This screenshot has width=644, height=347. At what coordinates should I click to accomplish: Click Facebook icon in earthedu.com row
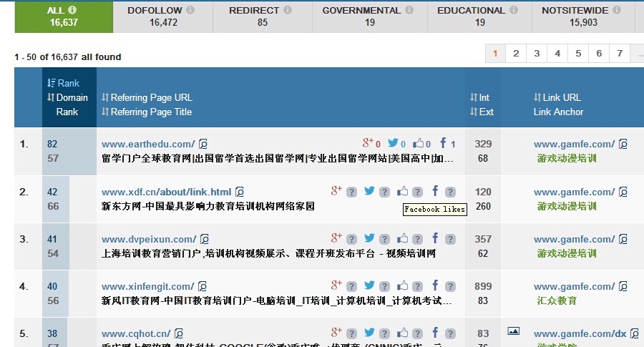[x=443, y=143]
